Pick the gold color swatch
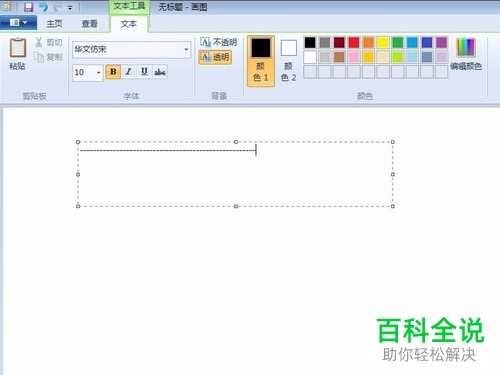The width and height of the screenshot is (500, 375). pyautogui.click(x=368, y=57)
